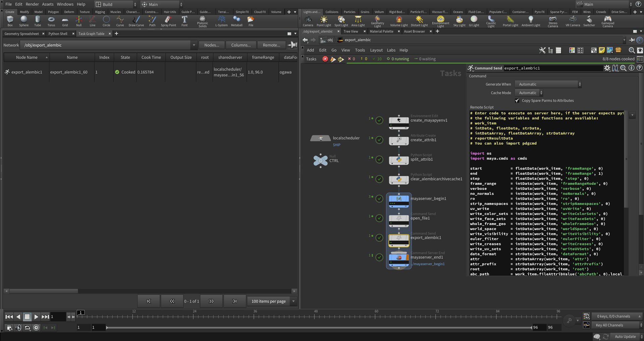Go to next page of table
The height and width of the screenshot is (341, 644).
tap(211, 301)
